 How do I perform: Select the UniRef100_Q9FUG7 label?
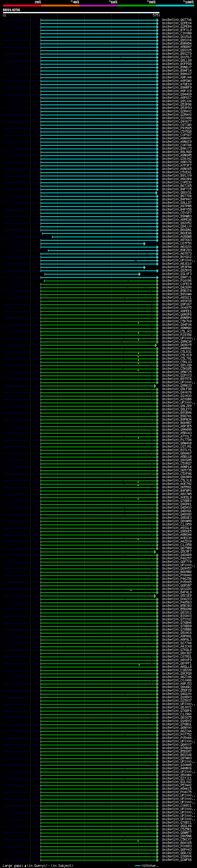(x=177, y=305)
